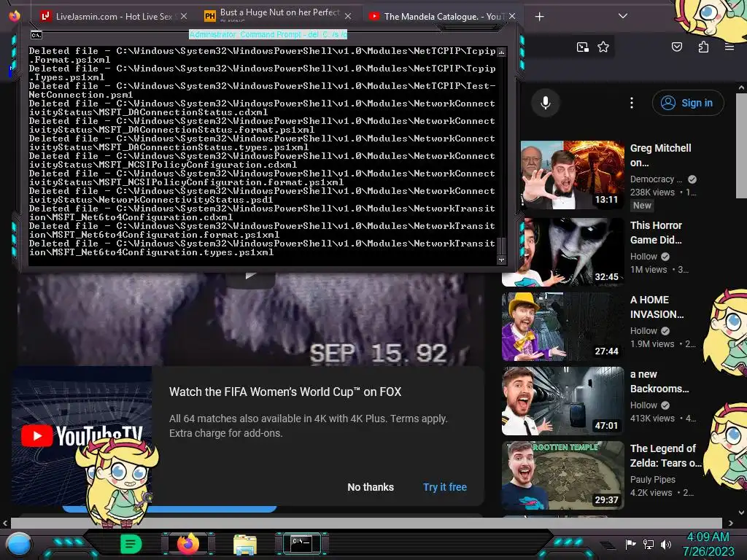Click the page vertical scrollbar down arrow
This screenshot has width=747, height=560.
click(x=741, y=513)
